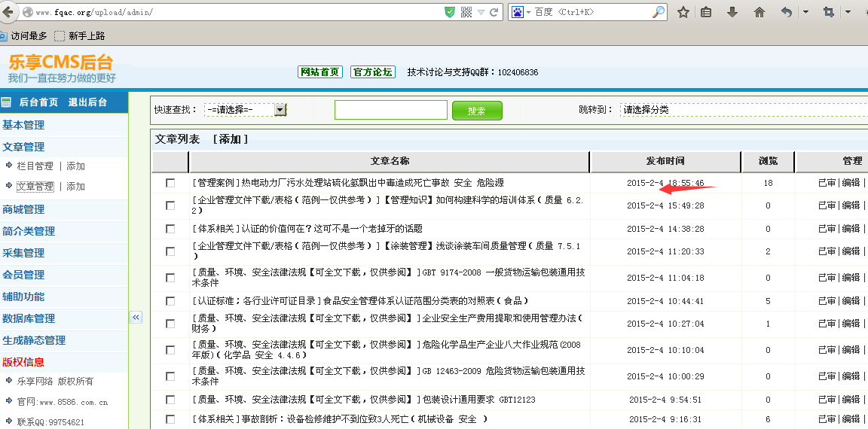Click the browser back arrow button
The image size is (868, 429).
click(8, 11)
